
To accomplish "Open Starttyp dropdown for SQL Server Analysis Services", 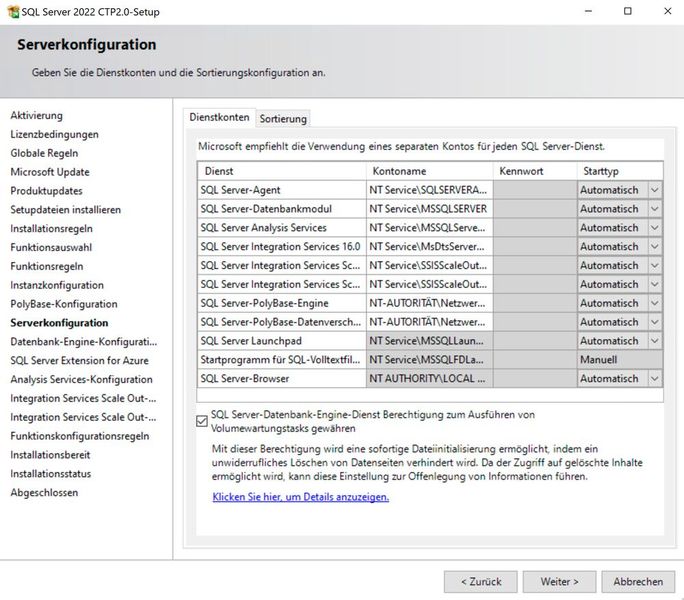I will coord(655,228).
